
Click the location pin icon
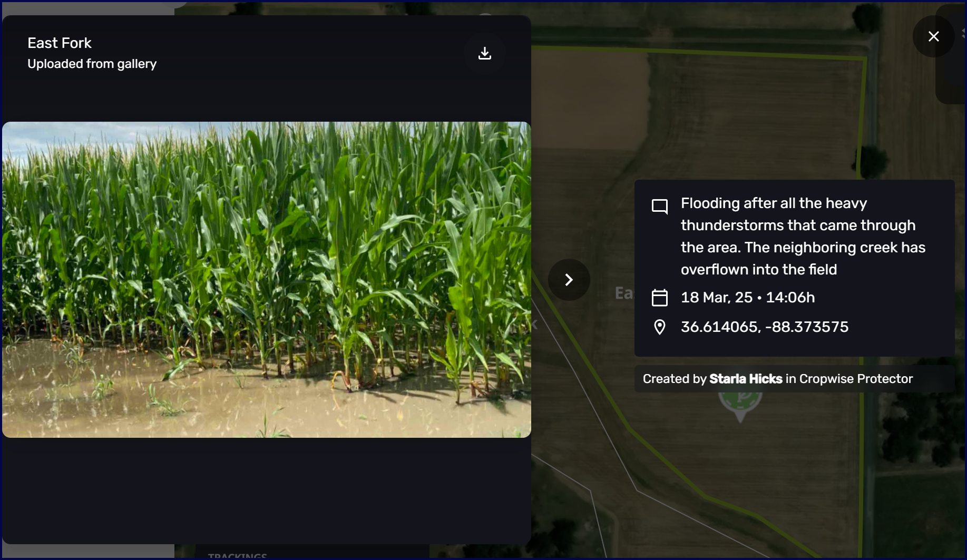660,327
